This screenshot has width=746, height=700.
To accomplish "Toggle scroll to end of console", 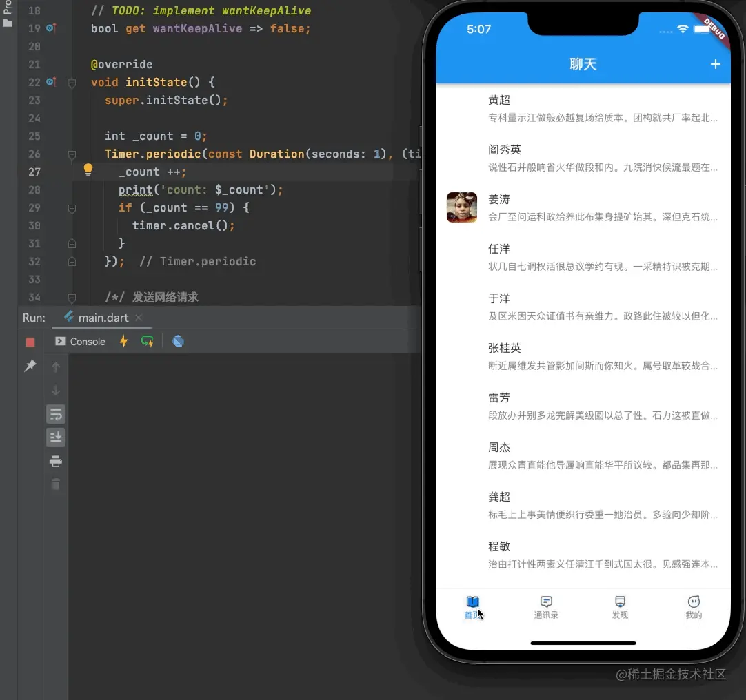I will click(56, 437).
